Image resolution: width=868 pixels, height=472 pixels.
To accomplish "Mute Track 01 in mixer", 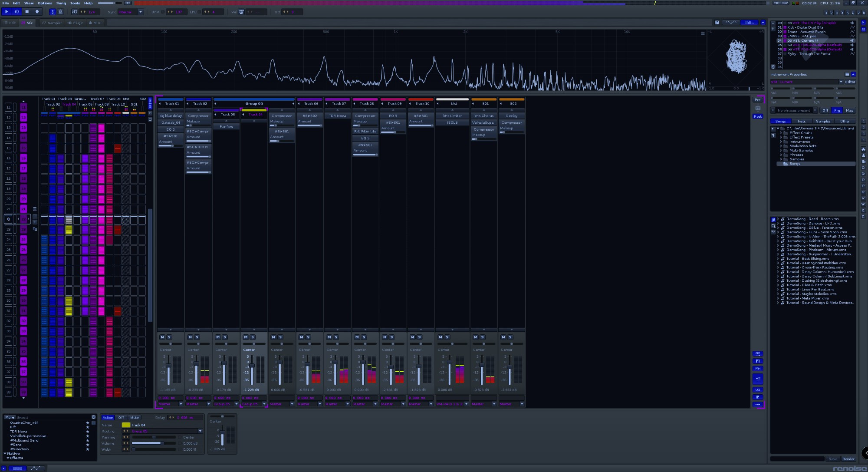I will 162,337.
